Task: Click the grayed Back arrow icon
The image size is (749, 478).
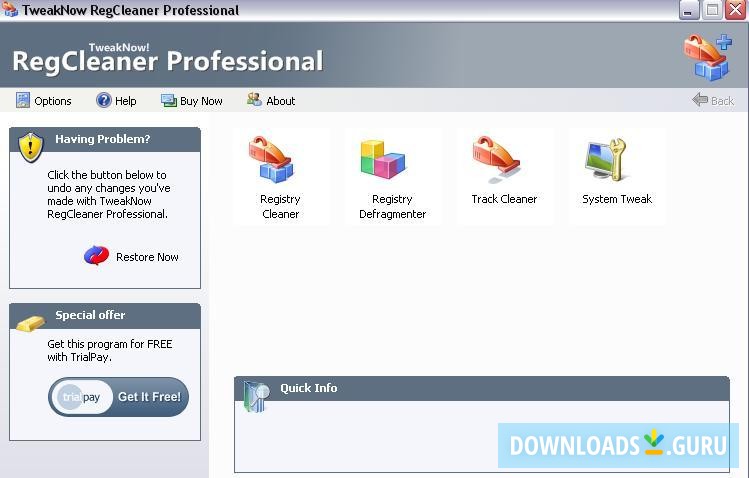Action: coord(700,100)
